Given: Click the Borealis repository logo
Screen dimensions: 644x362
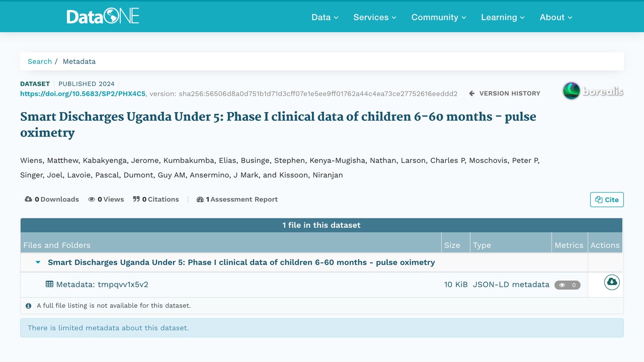Looking at the screenshot, I should (593, 91).
